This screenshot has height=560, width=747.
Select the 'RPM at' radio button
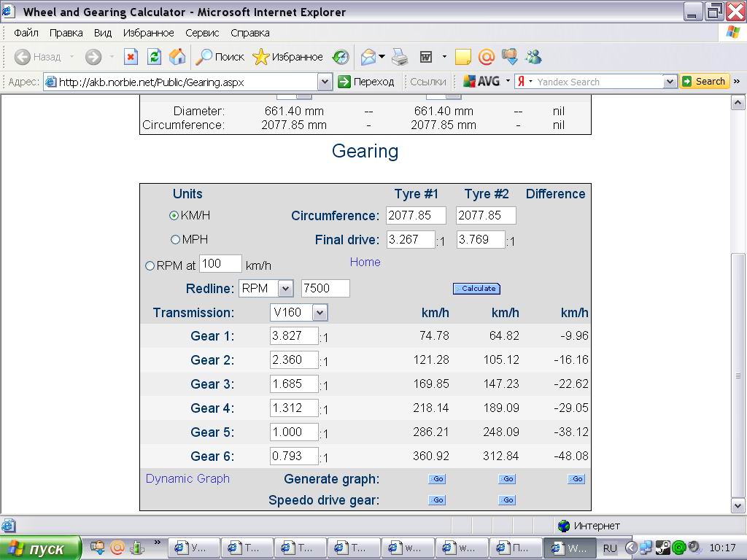[x=150, y=266]
